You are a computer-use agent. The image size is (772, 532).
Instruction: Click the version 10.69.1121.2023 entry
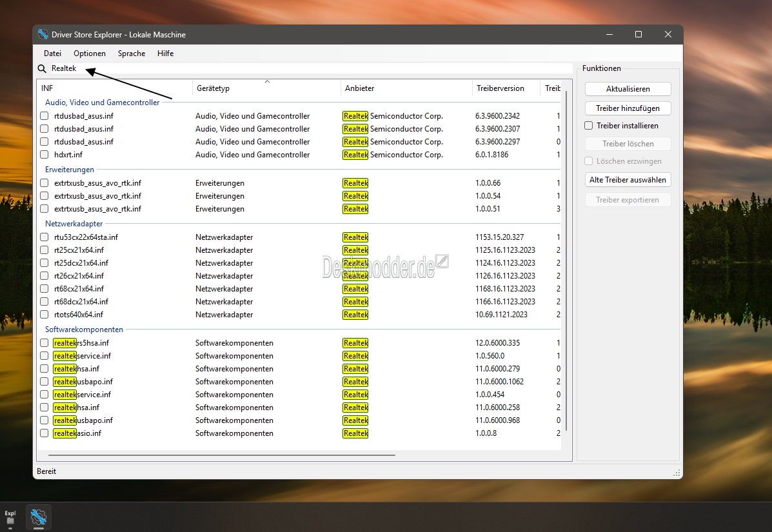pos(501,315)
